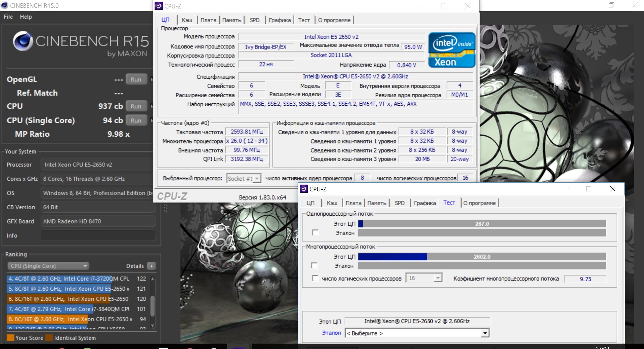Minimize the Cinebench window

click(588, 5)
